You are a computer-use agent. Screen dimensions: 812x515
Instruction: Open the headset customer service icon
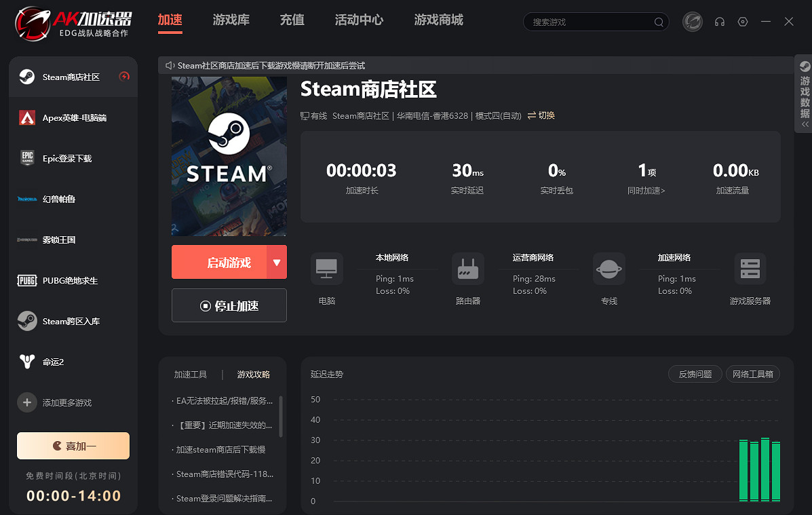pyautogui.click(x=719, y=22)
